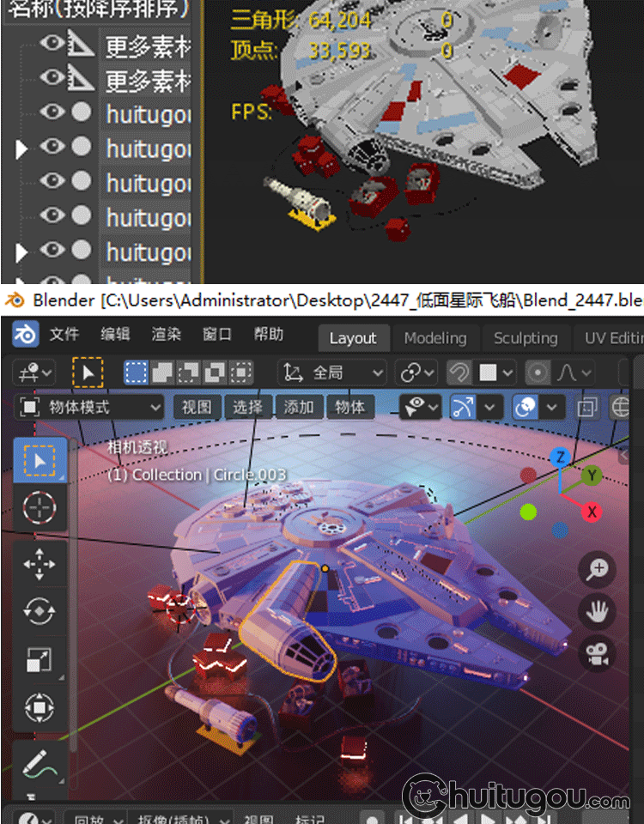Open the 编辑 menu
This screenshot has height=824, width=644.
point(115,334)
